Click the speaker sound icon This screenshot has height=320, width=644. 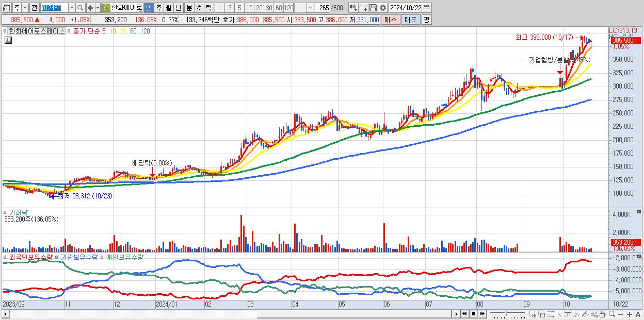[x=90, y=8]
